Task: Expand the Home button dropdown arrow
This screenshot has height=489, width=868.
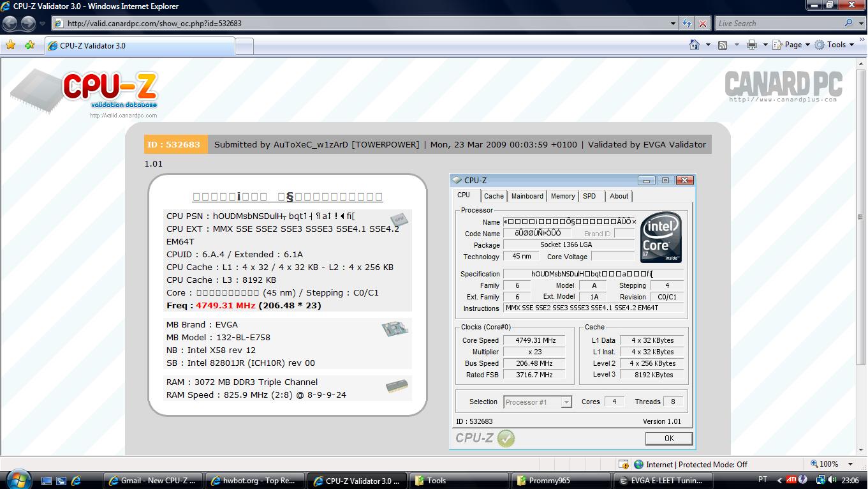Action: click(708, 45)
